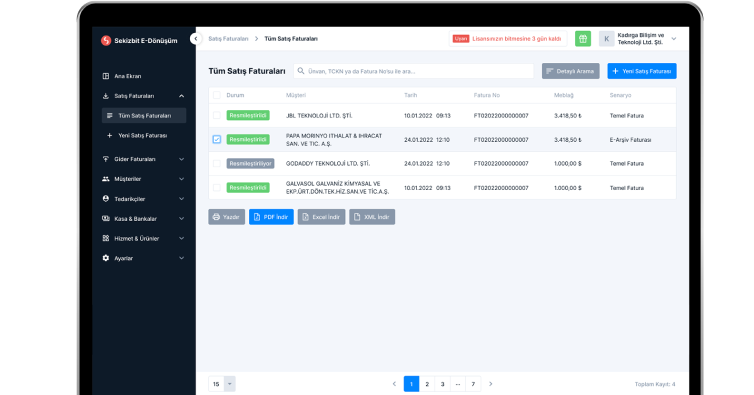This screenshot has width=754, height=395.
Task: Open the Kadırga Bilişim account dropdown
Action: (x=638, y=39)
